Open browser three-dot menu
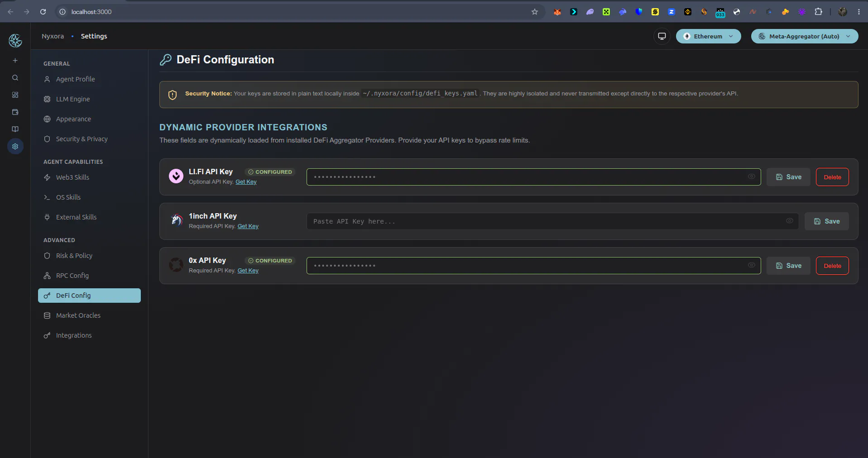 click(x=858, y=12)
